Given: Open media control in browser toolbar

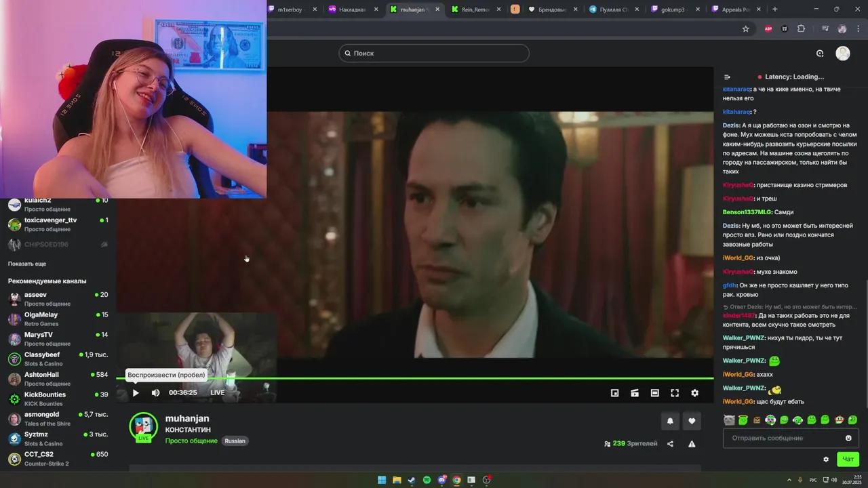Looking at the screenshot, I should pyautogui.click(x=825, y=29).
